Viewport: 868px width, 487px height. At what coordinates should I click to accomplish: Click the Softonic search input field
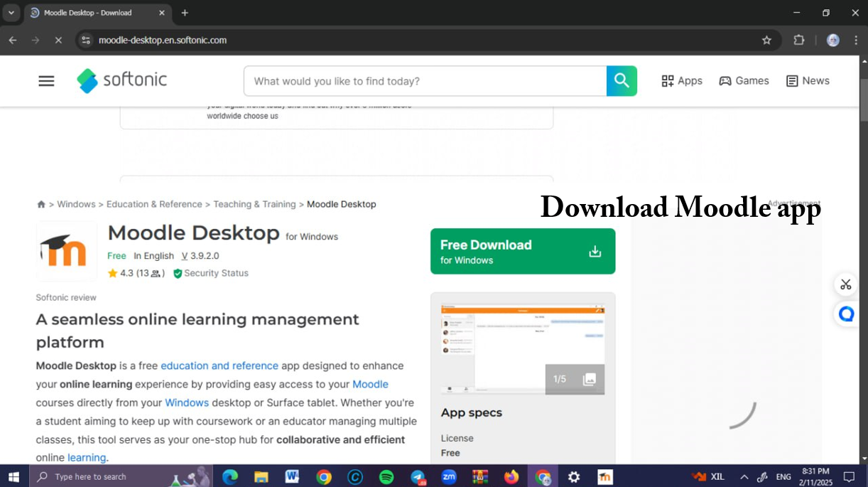pyautogui.click(x=426, y=80)
